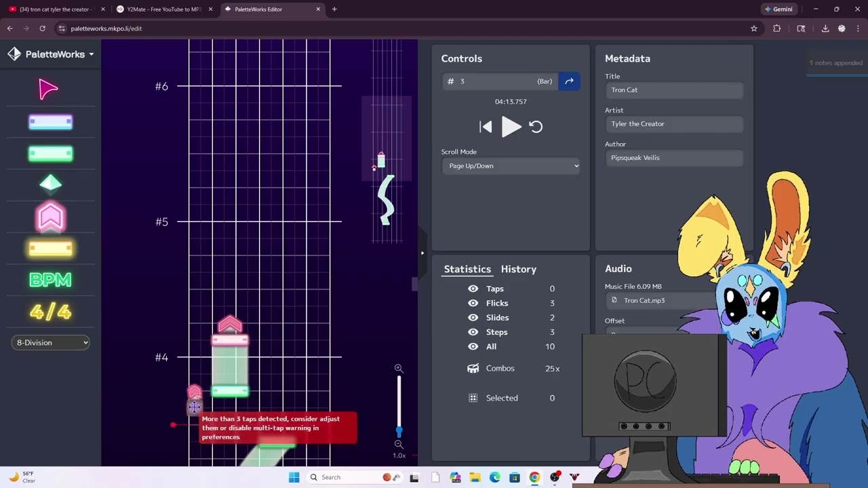The width and height of the screenshot is (868, 488).
Task: Zoom in with the top magnifier icon
Action: [x=399, y=368]
